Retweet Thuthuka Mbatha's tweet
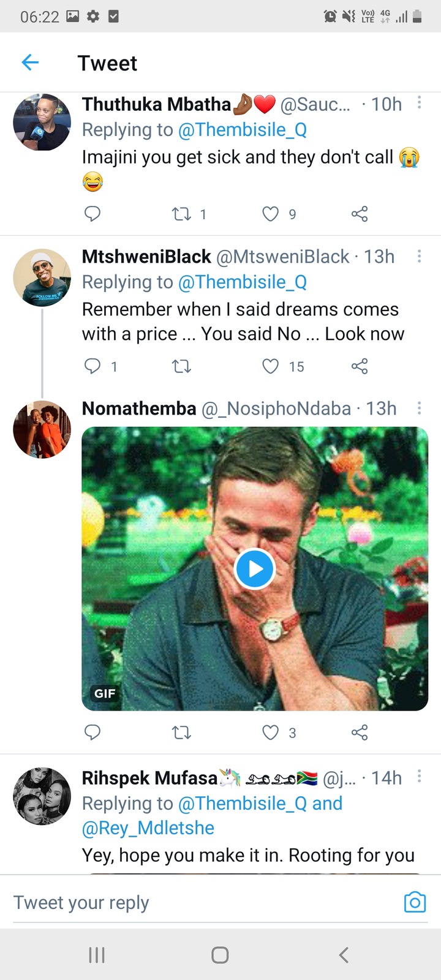The image size is (441, 980). click(x=181, y=214)
